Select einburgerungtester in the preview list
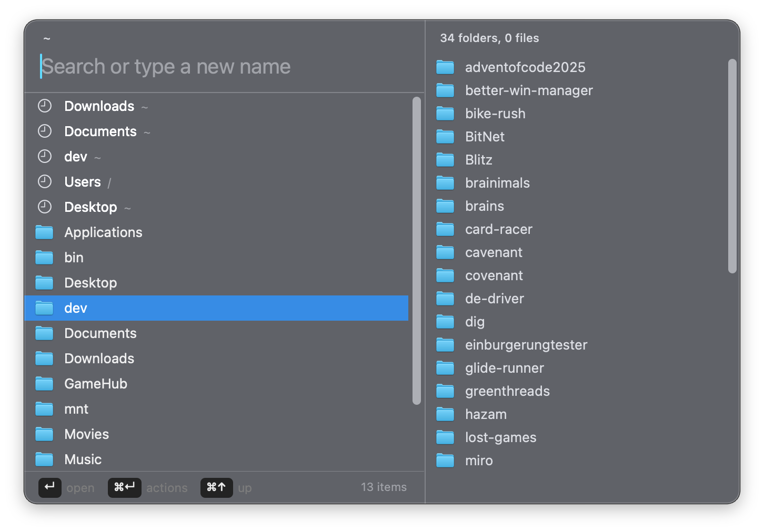This screenshot has width=764, height=532. coord(526,345)
